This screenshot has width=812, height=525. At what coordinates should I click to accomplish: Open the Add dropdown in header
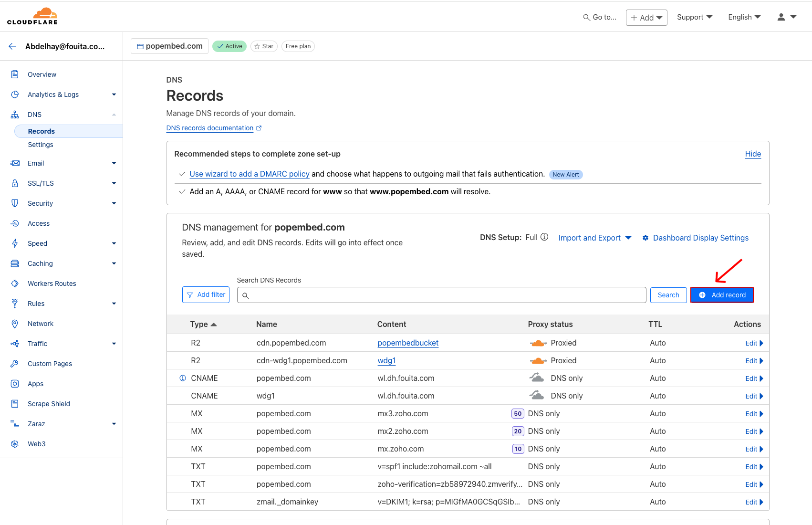(x=646, y=18)
